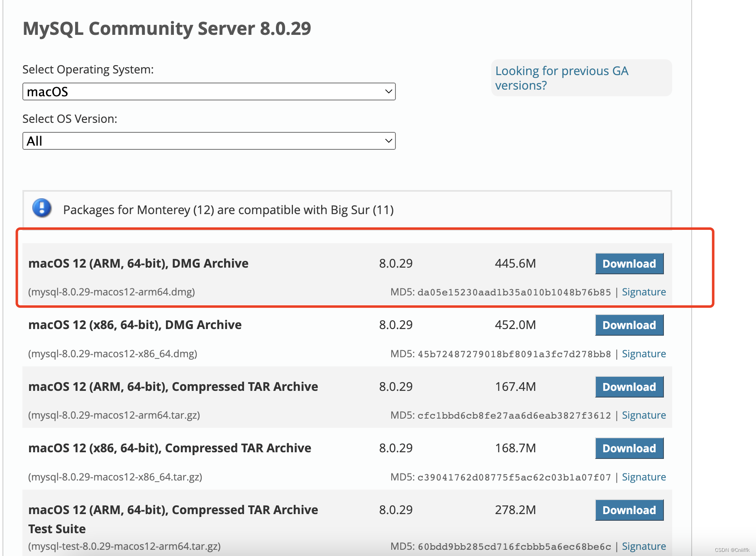Open Looking for previous GA versions link
This screenshot has height=556, width=756.
coord(562,78)
